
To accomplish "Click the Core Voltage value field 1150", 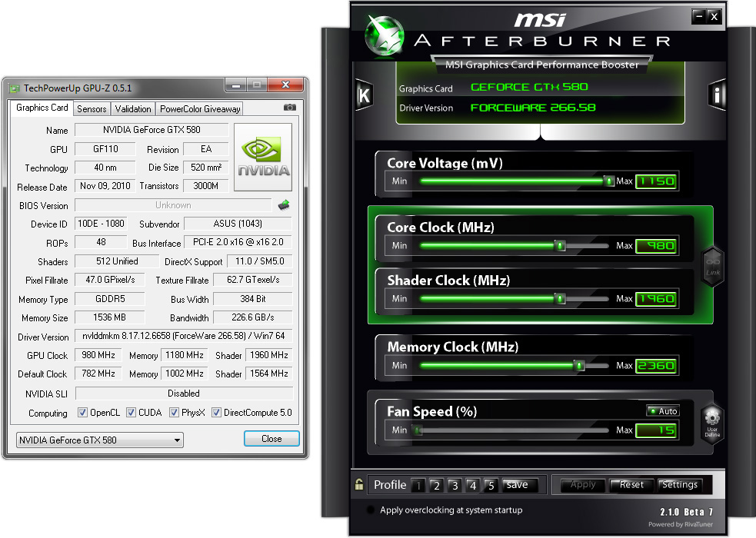I will point(657,181).
